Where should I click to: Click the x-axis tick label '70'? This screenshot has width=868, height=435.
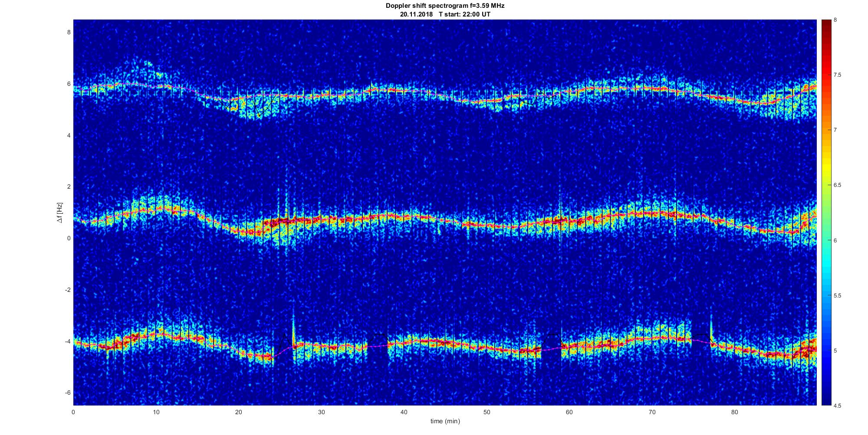[652, 412]
